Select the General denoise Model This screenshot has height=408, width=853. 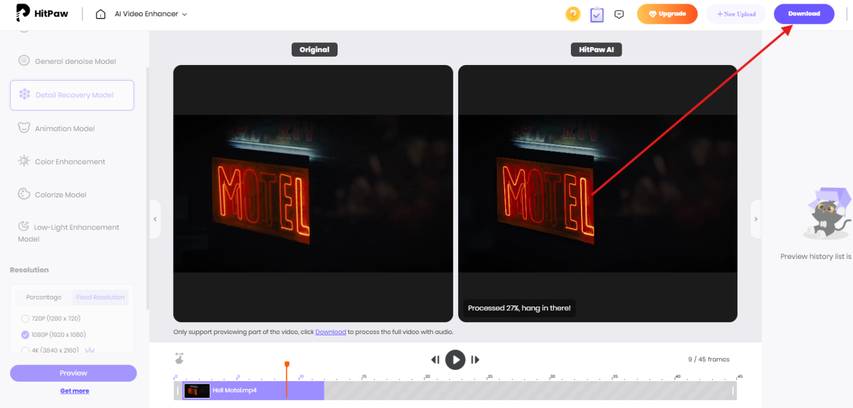pyautogui.click(x=72, y=61)
